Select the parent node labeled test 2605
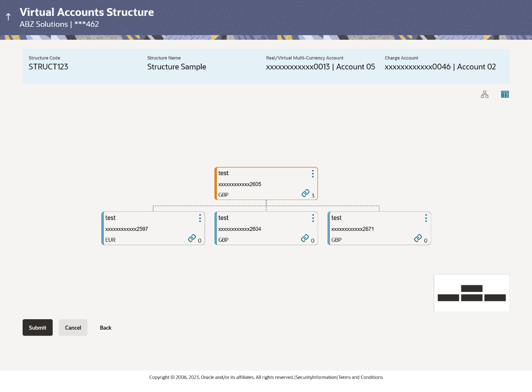The height and width of the screenshot is (392, 532). pyautogui.click(x=260, y=183)
